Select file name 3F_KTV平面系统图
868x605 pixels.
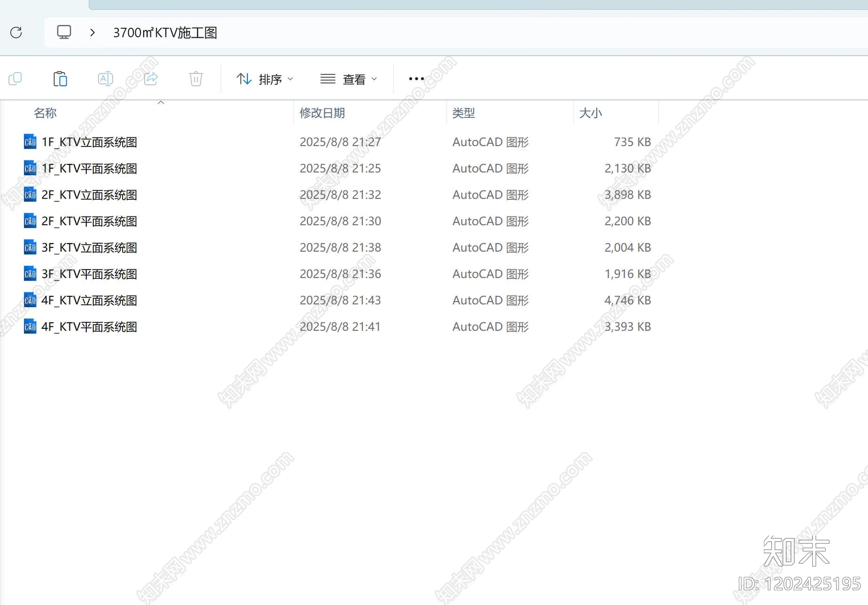coord(90,274)
